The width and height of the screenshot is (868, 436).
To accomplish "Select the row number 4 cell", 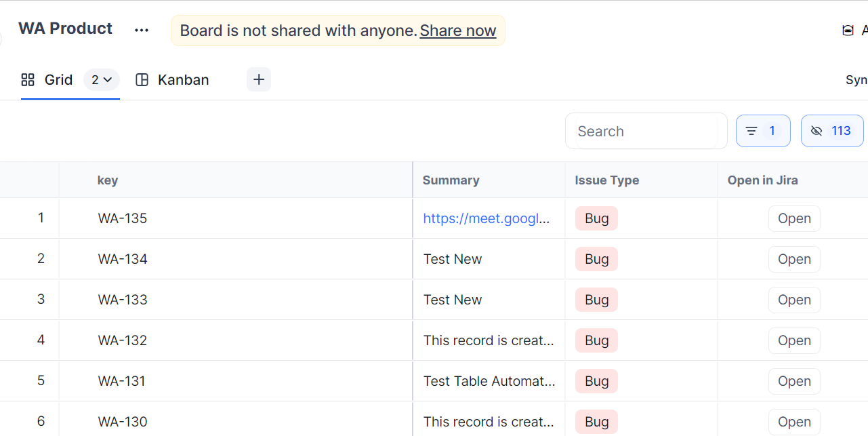I will [x=41, y=340].
